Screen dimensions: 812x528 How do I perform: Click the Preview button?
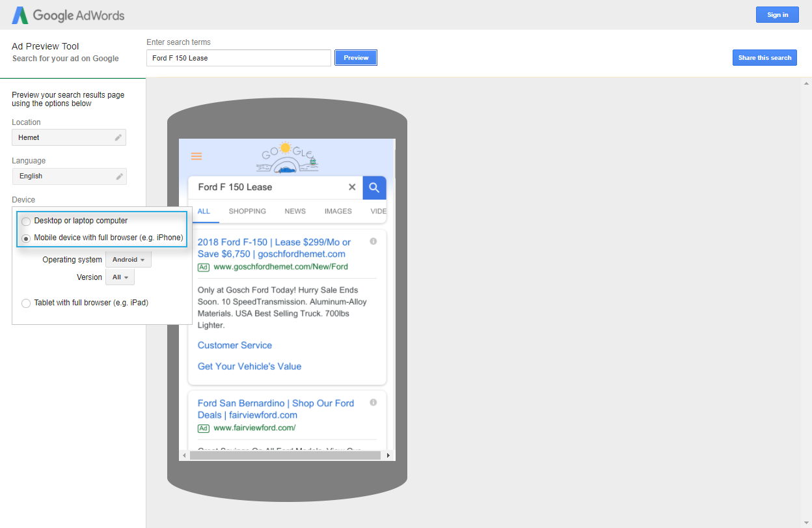[x=355, y=57]
